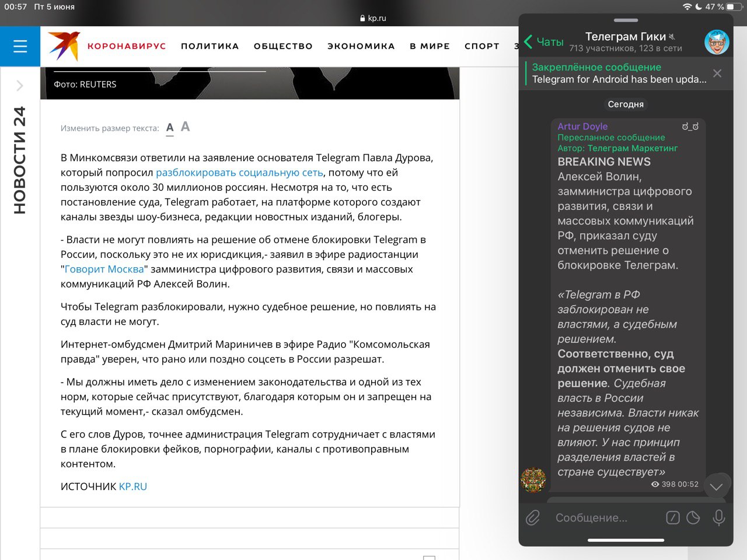Attach a file with the paperclip icon

(x=533, y=518)
